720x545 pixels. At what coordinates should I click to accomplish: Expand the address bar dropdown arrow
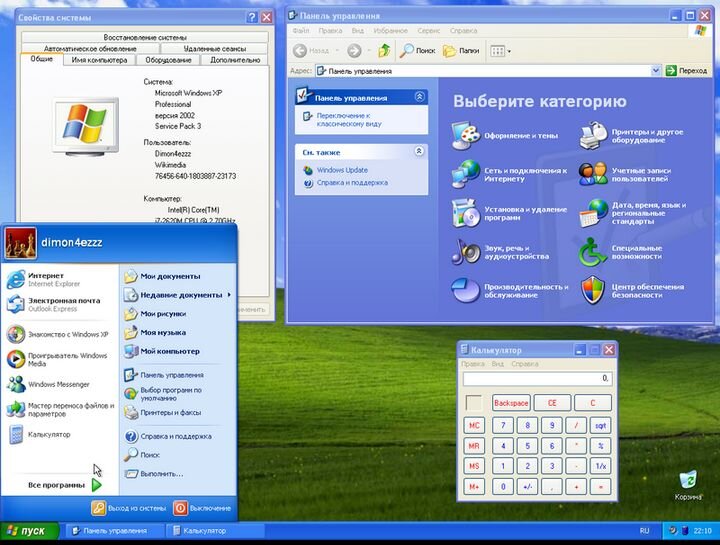pyautogui.click(x=656, y=71)
